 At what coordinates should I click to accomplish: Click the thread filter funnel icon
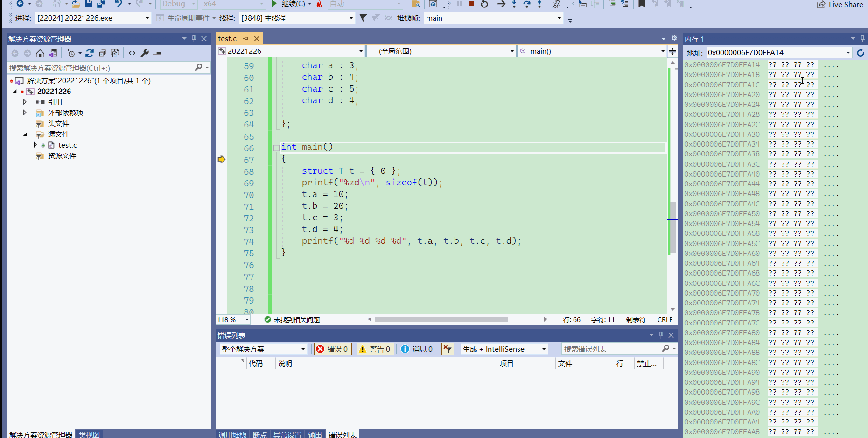(363, 18)
